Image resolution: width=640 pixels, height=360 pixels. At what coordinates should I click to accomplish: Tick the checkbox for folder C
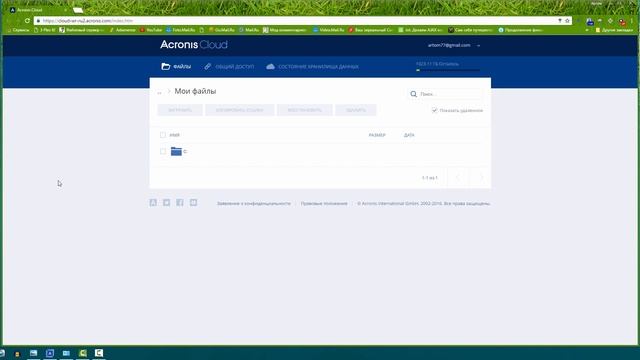(163, 151)
